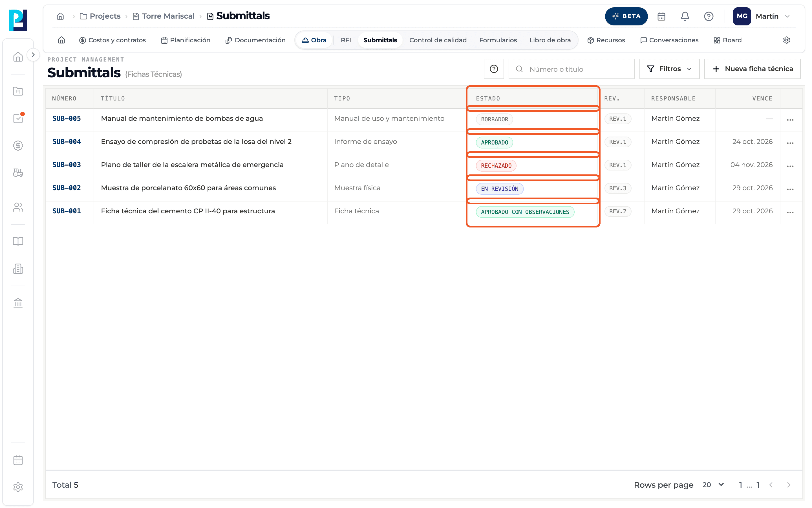Click the EN REVISIÓN status badge
This screenshot has height=508, width=812.
[x=499, y=189]
